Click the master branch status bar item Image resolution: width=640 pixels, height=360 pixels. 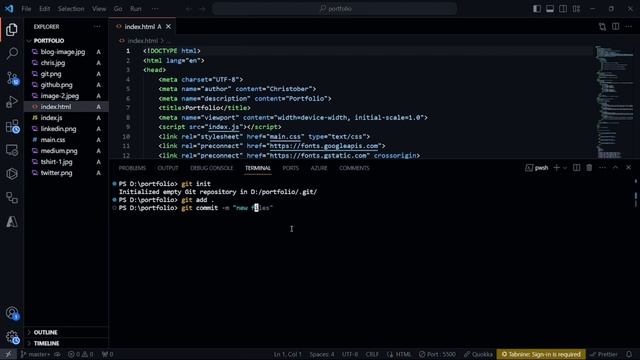[x=36, y=354]
